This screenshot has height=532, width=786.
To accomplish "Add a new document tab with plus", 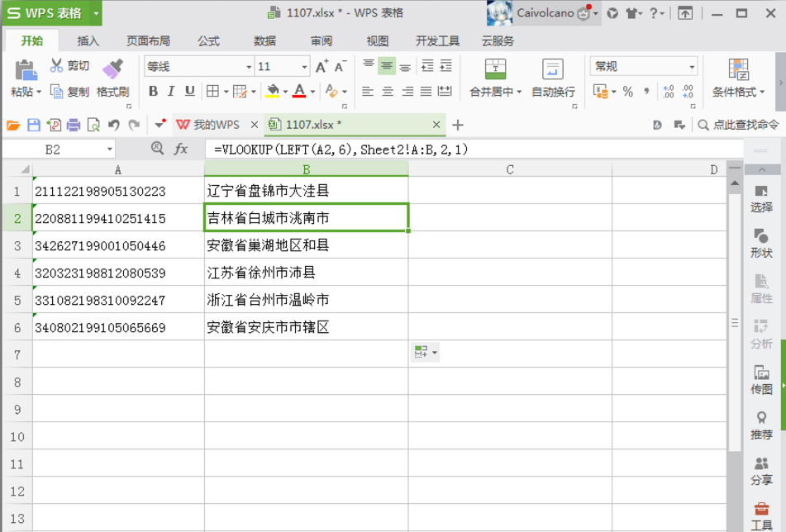I will (458, 125).
